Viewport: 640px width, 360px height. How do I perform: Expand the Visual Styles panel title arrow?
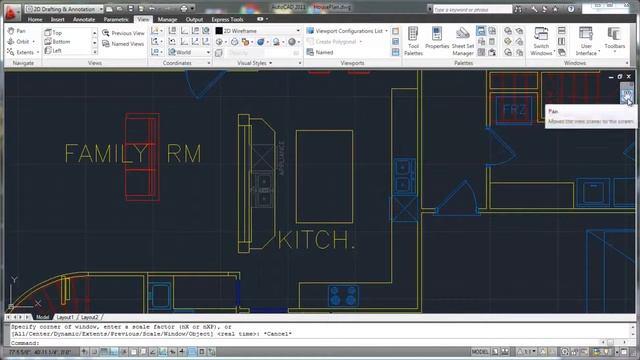coord(271,63)
